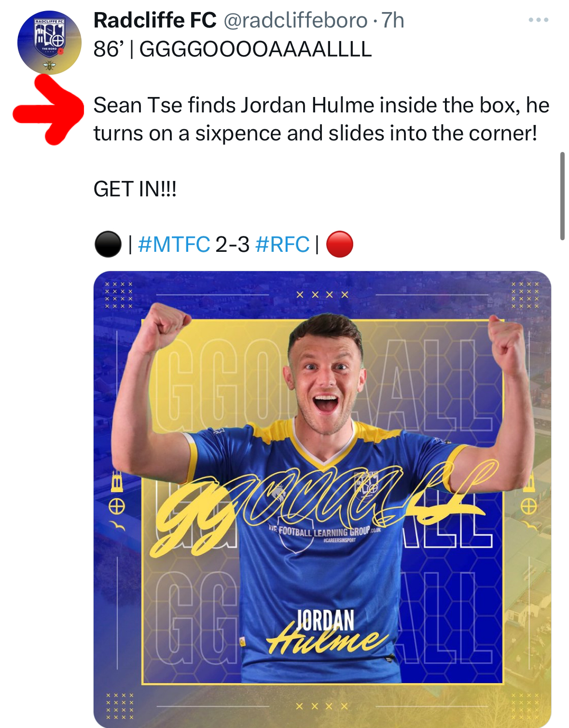The width and height of the screenshot is (569, 728).
Task: Click the 86' GGGGOOOOAAAALLLL headline text
Action: pyautogui.click(x=232, y=49)
